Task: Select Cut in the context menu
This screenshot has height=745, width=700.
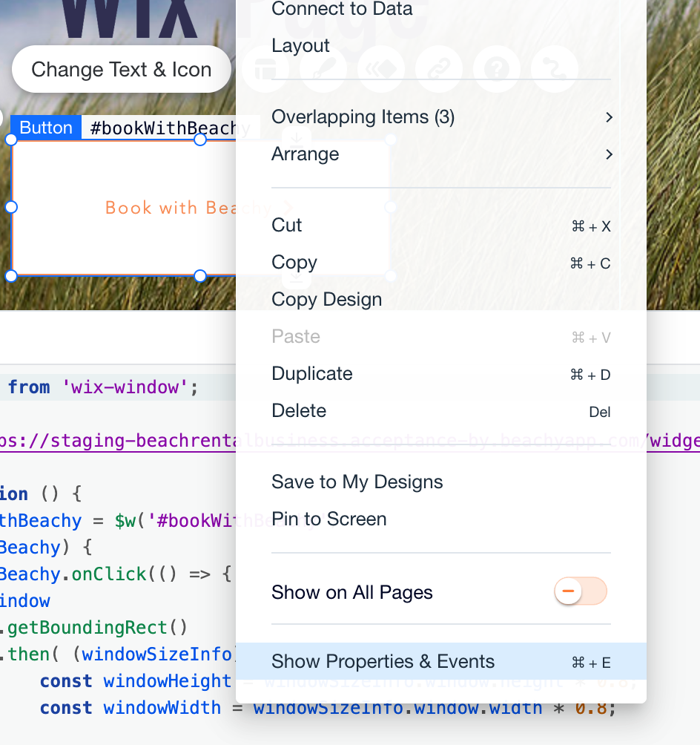Action: pos(440,226)
